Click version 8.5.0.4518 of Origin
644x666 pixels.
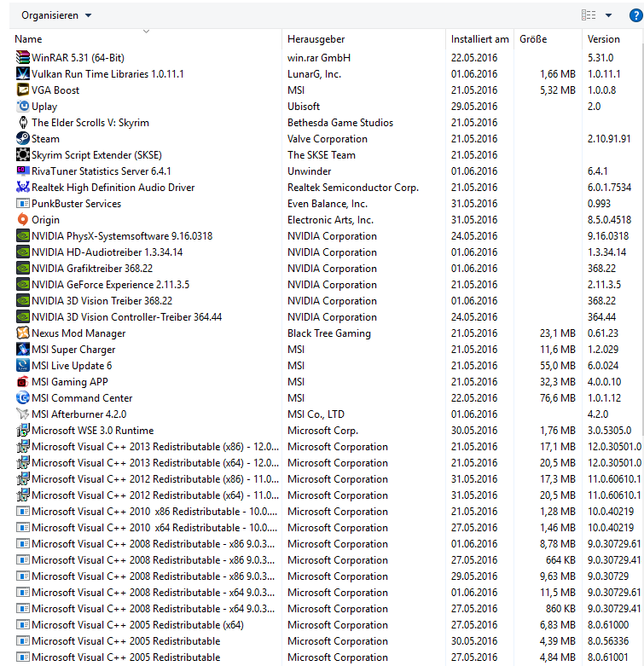pyautogui.click(x=609, y=220)
